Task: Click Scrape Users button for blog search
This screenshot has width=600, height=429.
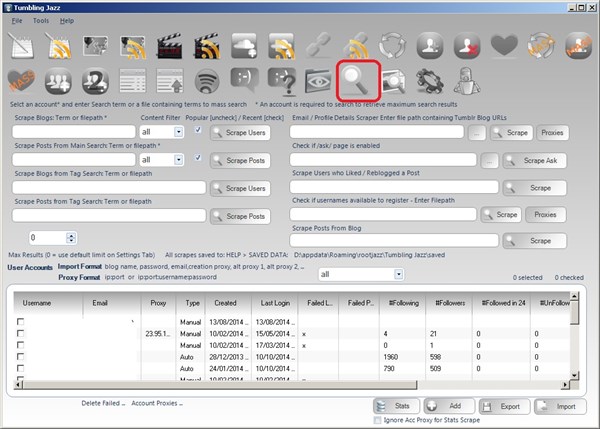Action: coord(240,133)
